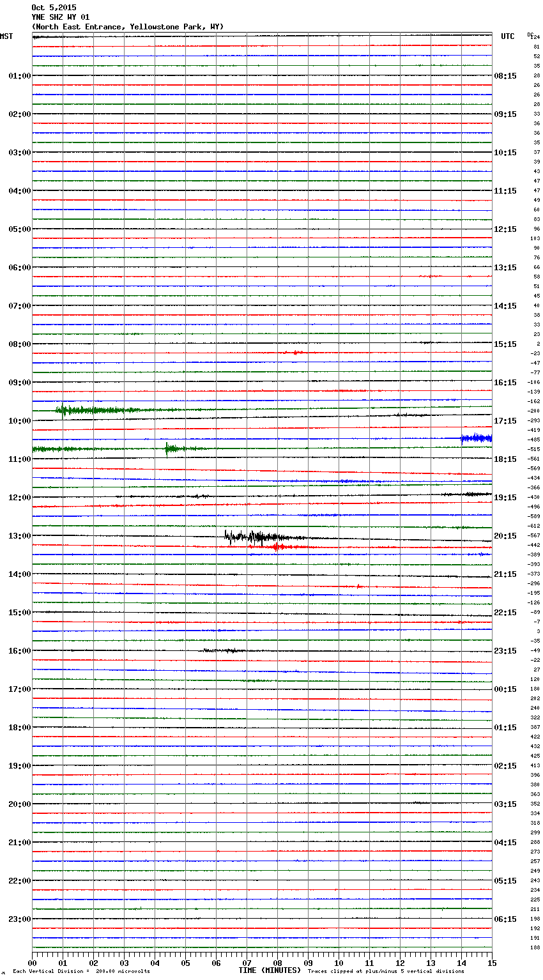This screenshot has width=543, height=980.
Task: Click the 14:15 UTC row label
Action: tap(505, 306)
